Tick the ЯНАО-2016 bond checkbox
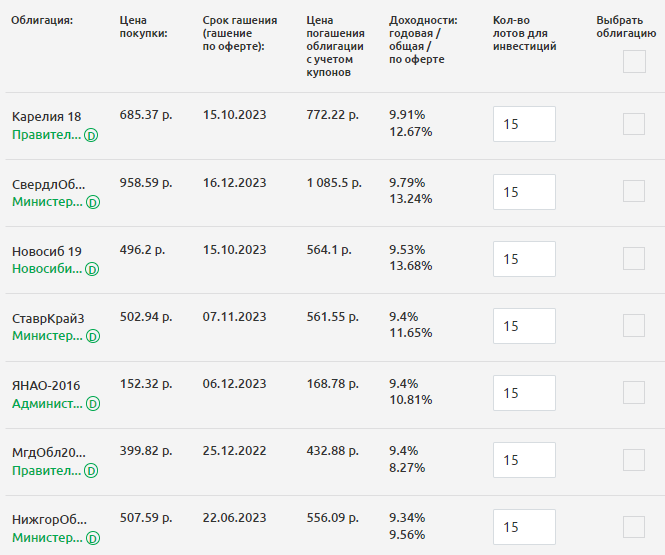The height and width of the screenshot is (555, 665). [x=634, y=393]
